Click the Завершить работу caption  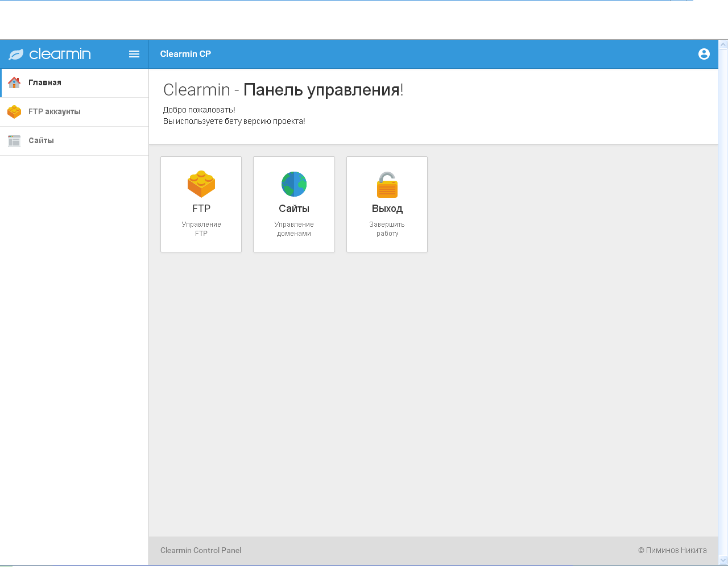(387, 229)
